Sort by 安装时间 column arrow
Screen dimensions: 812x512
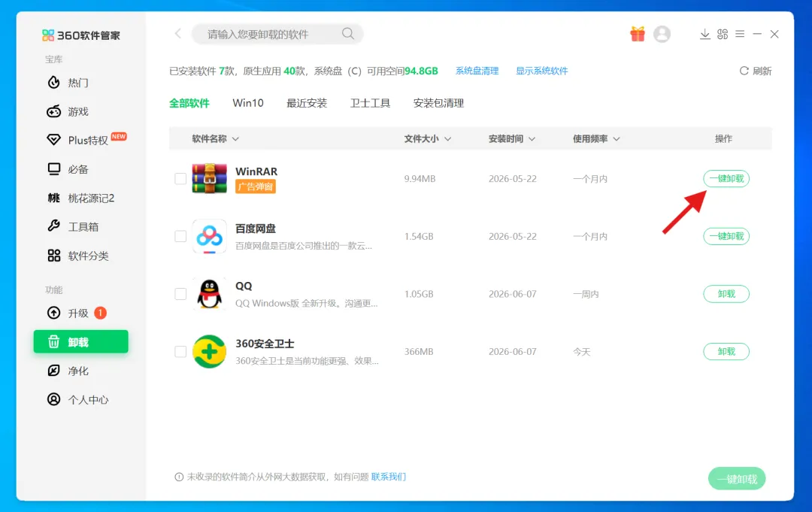pyautogui.click(x=532, y=139)
